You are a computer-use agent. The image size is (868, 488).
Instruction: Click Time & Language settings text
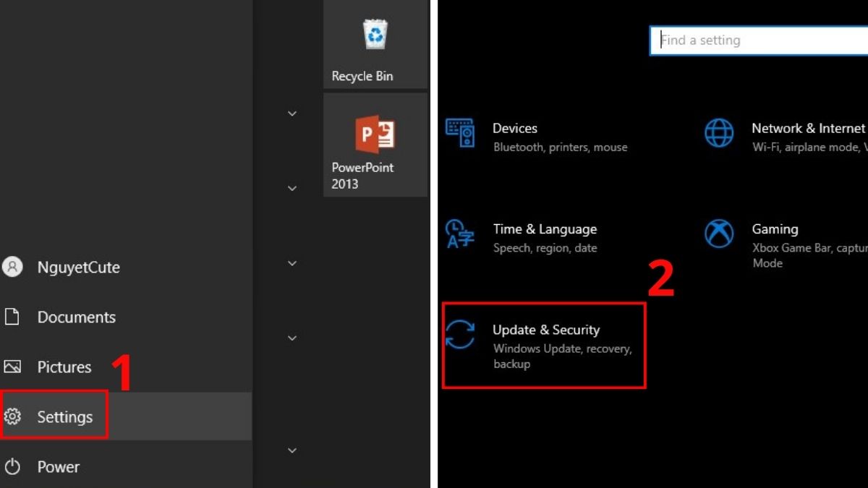(x=545, y=228)
